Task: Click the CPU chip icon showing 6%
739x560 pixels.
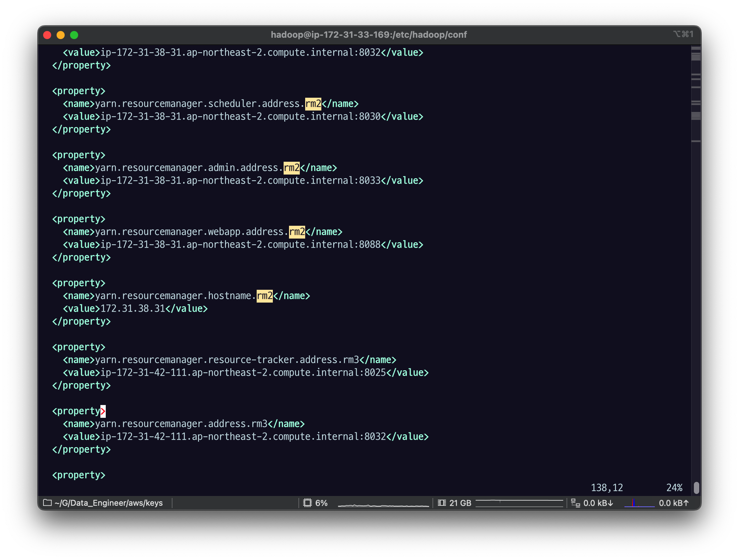Action: 307,503
